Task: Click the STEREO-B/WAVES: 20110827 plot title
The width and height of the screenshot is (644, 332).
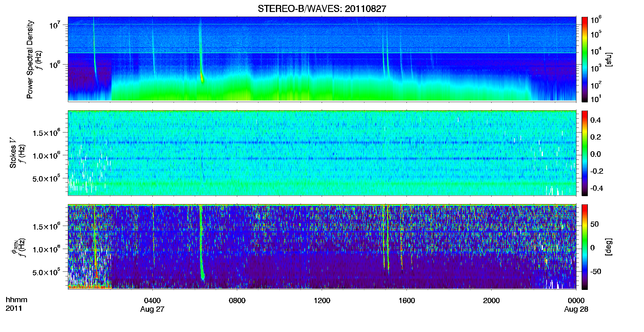Action: click(x=322, y=9)
